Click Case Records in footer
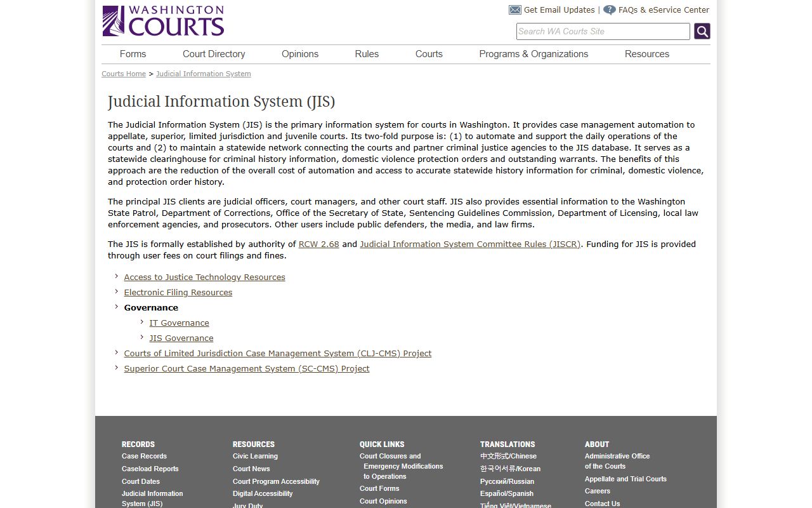Screen dimensions: 812x508 (145, 456)
